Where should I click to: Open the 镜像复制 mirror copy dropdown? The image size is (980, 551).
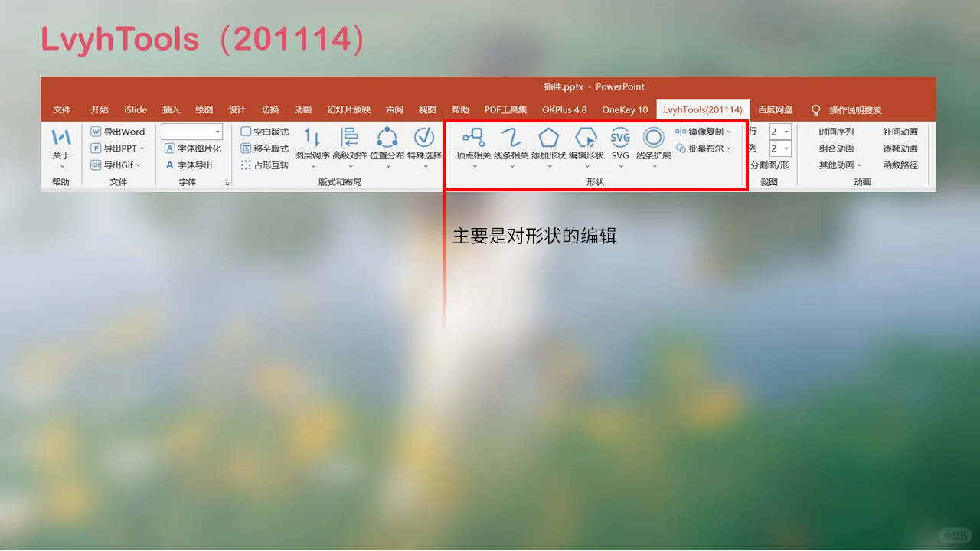tap(704, 132)
